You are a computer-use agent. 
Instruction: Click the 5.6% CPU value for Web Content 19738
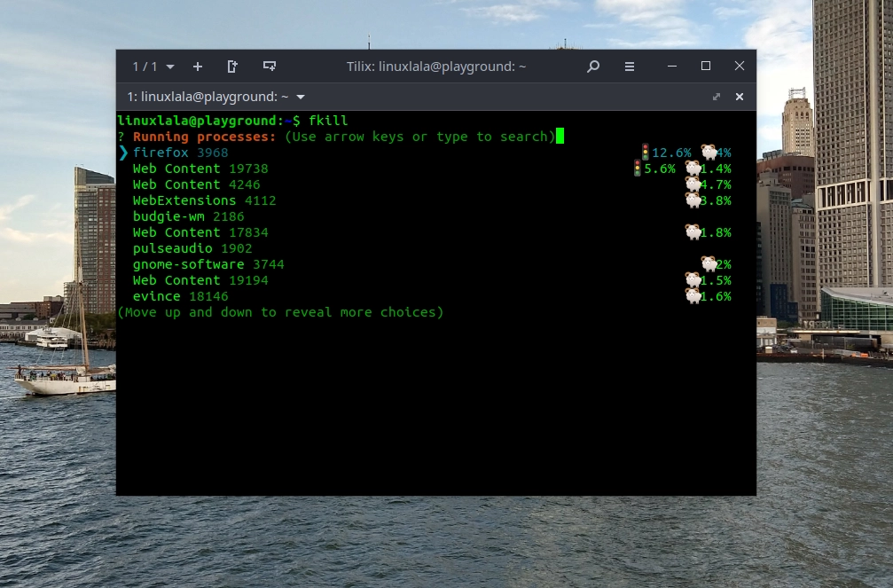(x=660, y=169)
